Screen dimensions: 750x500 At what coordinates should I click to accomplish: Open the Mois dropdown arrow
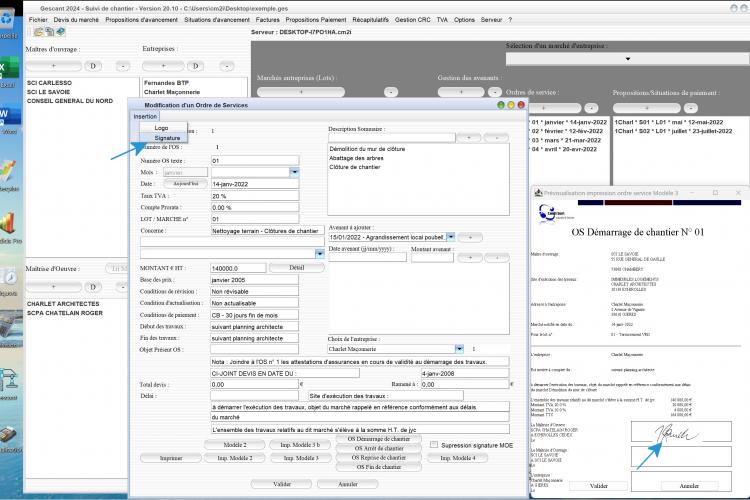tap(294, 172)
